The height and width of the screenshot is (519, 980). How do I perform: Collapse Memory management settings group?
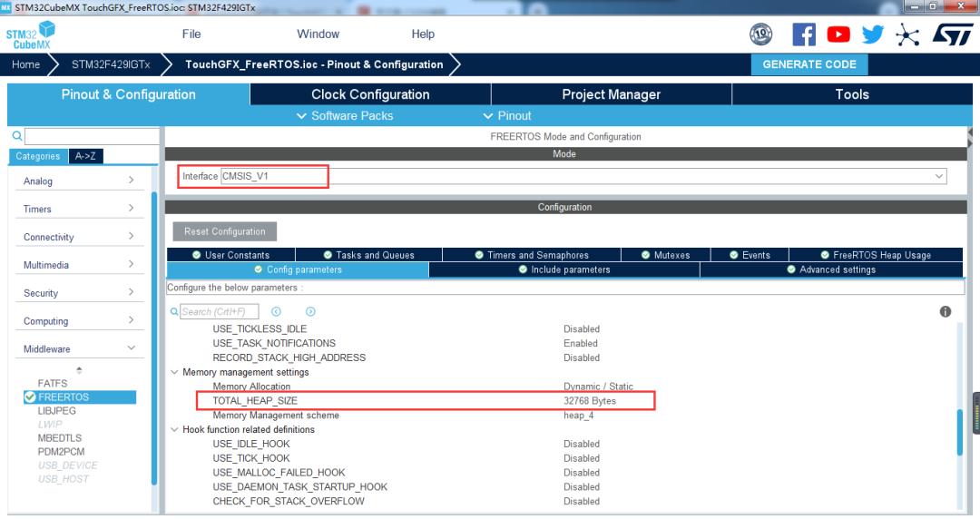click(174, 372)
